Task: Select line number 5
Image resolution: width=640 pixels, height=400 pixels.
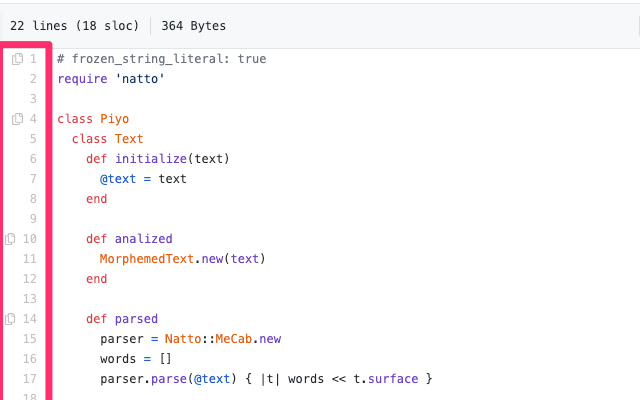Action: tap(33, 139)
